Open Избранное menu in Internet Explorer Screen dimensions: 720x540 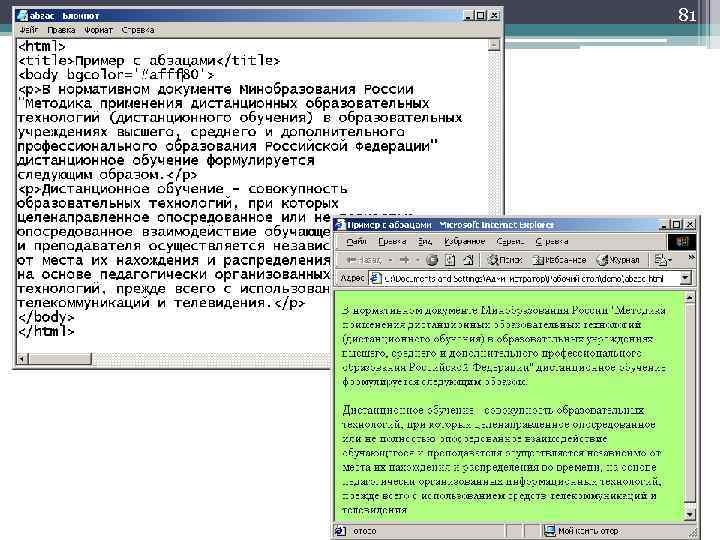click(x=464, y=242)
